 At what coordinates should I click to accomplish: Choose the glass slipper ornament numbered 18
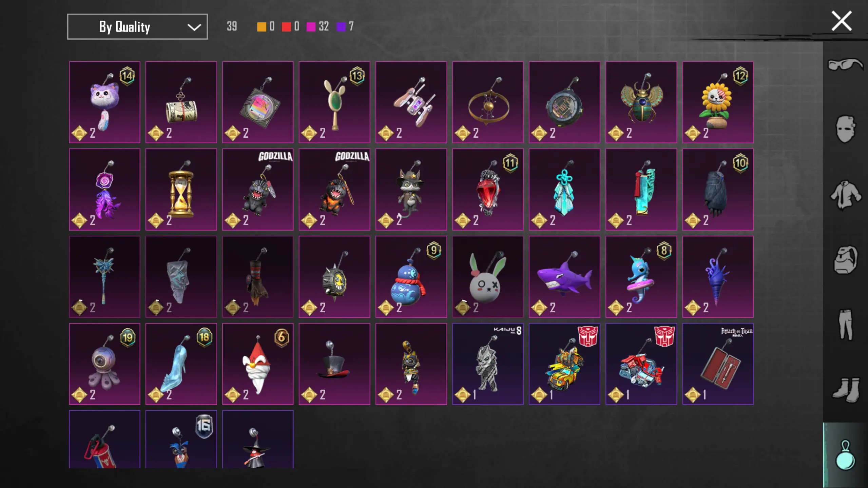click(x=181, y=364)
